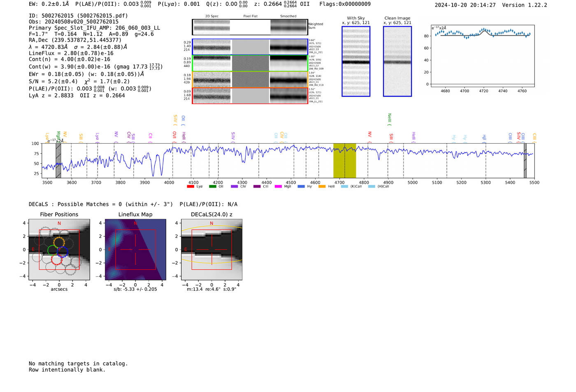
Task: Click the orange HeII legend swatch
Action: (x=322, y=186)
